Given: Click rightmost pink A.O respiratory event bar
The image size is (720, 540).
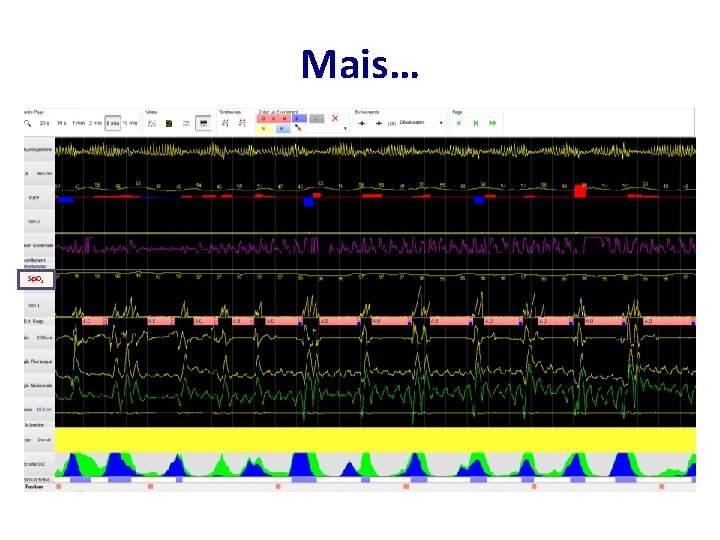Looking at the screenshot, I should [x=669, y=321].
